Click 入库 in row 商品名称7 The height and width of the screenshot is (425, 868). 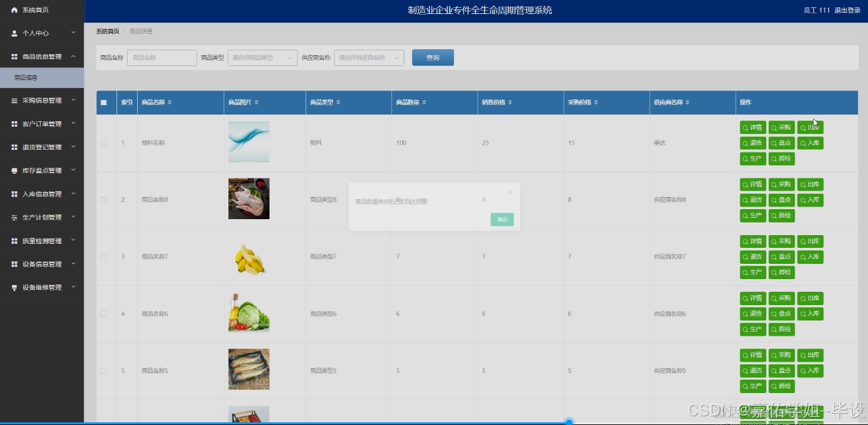pyautogui.click(x=810, y=256)
